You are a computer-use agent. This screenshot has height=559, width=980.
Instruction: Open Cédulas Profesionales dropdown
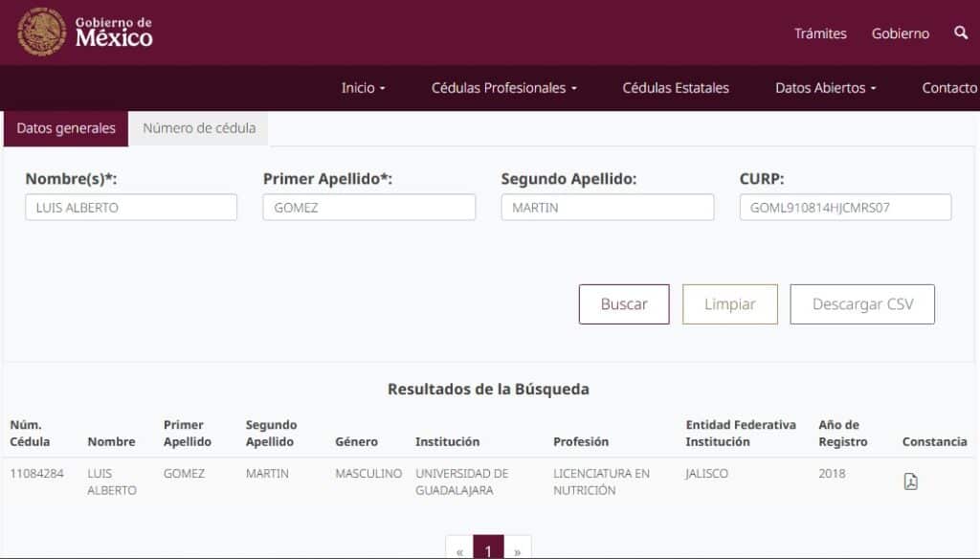pyautogui.click(x=503, y=88)
